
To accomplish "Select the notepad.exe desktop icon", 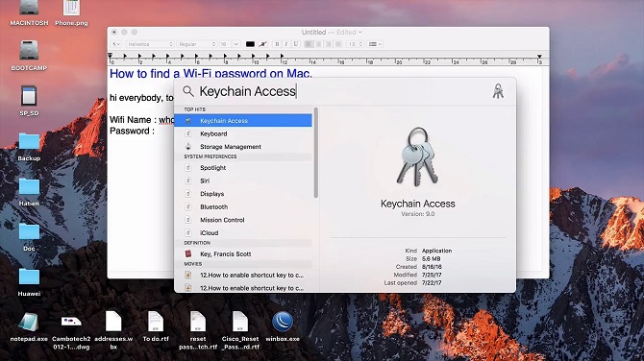I will pyautogui.click(x=29, y=327).
